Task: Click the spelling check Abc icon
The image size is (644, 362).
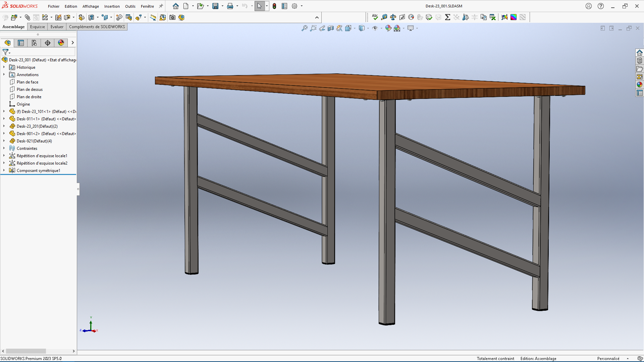Action: 375,17
